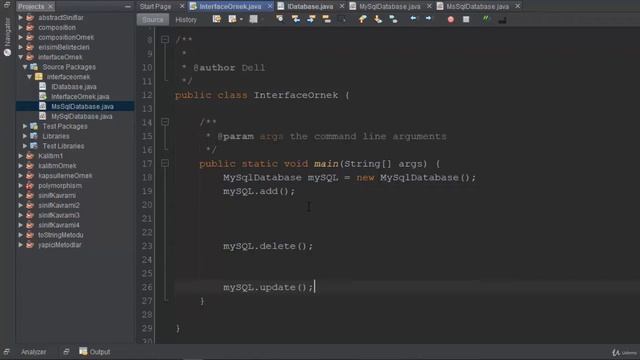The image size is (640, 360).
Task: Click Find Previous Occurrence icon
Action: (296, 19)
